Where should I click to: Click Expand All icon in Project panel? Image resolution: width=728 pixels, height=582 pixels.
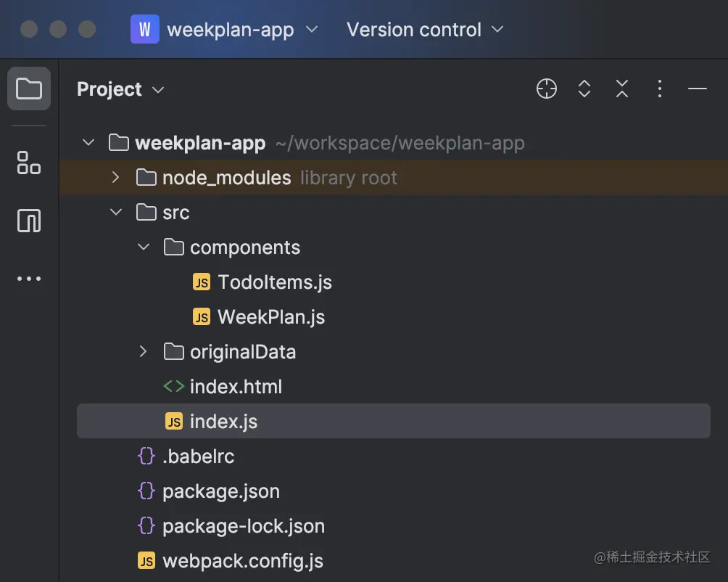(584, 89)
